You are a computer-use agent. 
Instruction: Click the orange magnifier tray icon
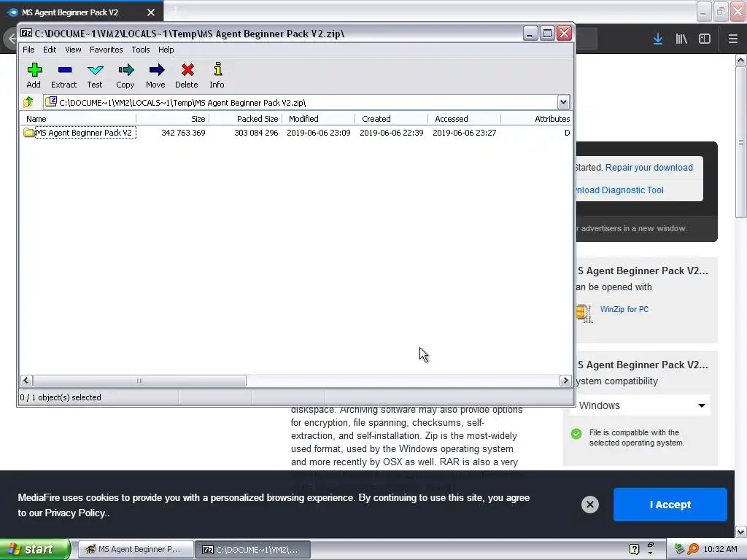point(693,549)
